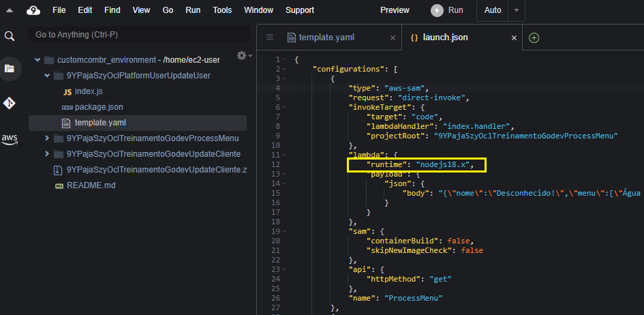This screenshot has width=644, height=315.
Task: Open the Find menu
Action: [112, 10]
